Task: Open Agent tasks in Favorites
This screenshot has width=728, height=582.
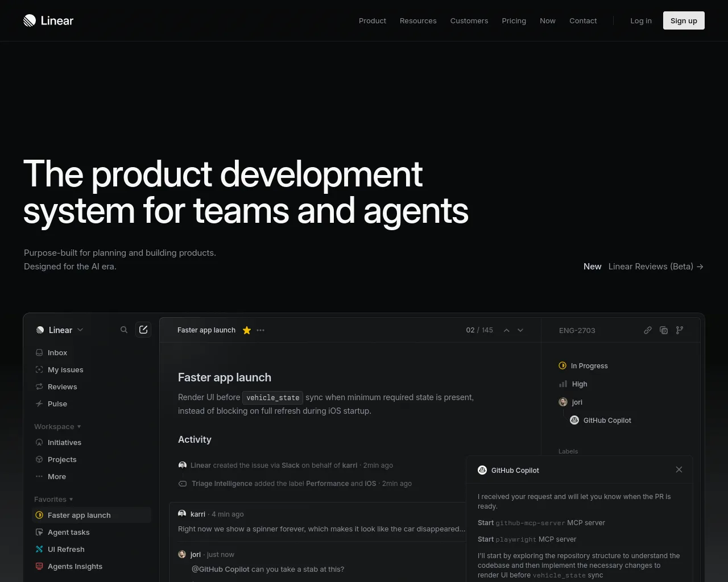Action: [69, 533]
